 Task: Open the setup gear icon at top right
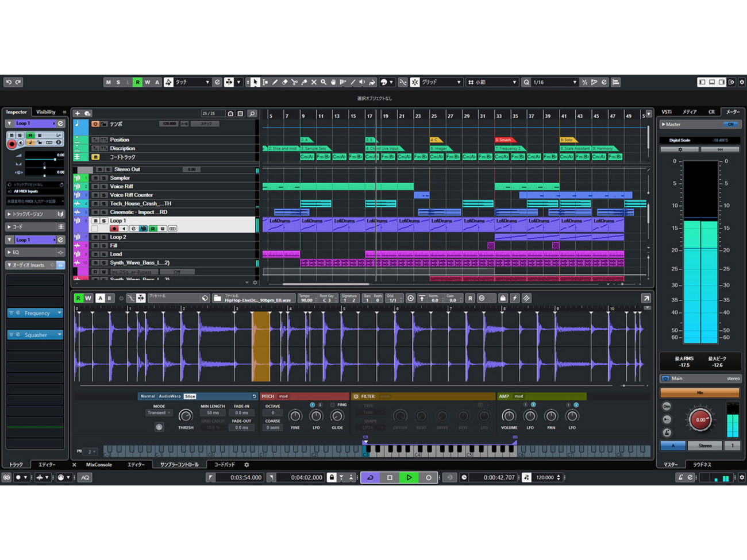point(741,82)
